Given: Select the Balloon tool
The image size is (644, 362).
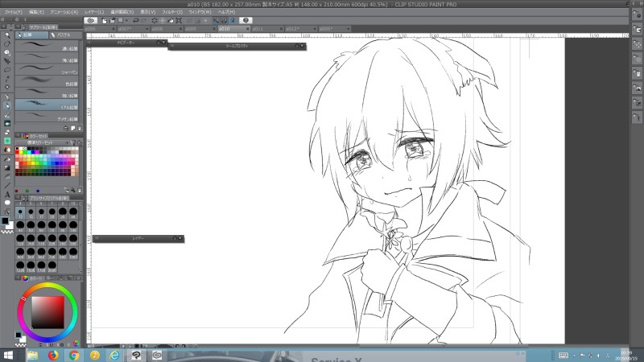Looking at the screenshot, I should (x=7, y=204).
